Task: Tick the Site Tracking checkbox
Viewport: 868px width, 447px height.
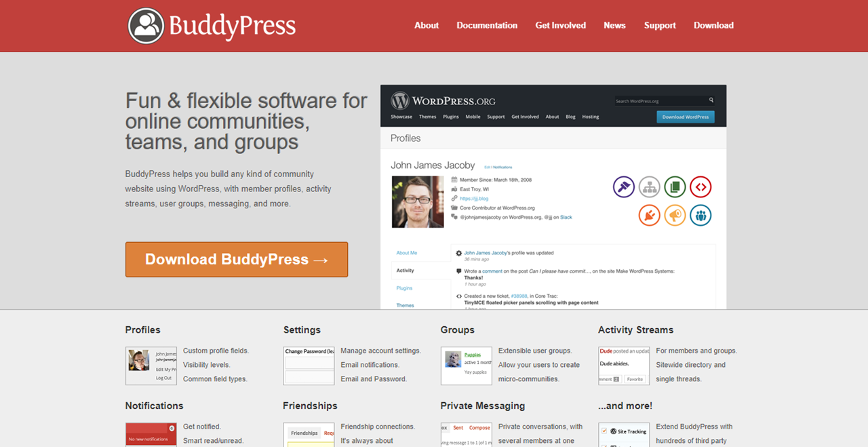Action: [x=605, y=431]
